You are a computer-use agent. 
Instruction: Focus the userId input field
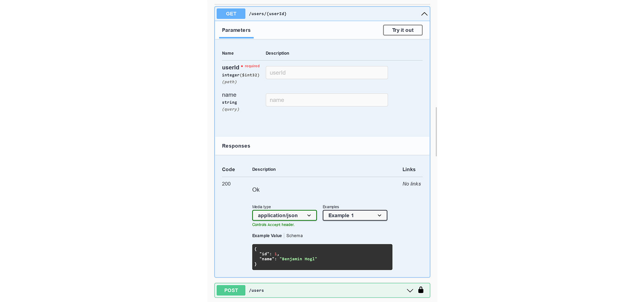pos(326,73)
